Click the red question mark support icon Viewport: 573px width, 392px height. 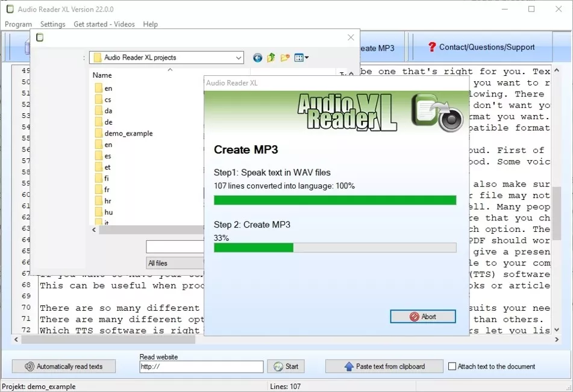(x=433, y=47)
